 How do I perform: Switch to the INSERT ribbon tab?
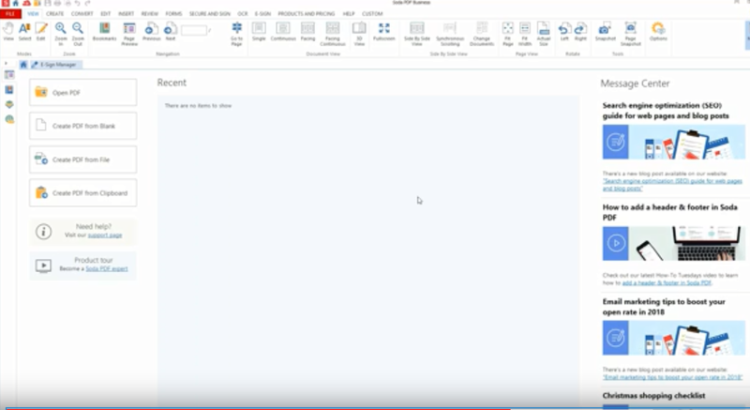126,14
